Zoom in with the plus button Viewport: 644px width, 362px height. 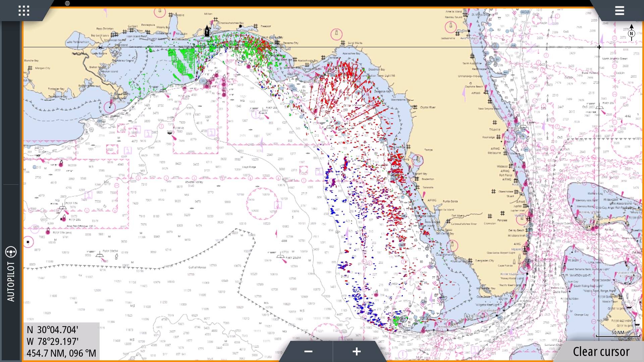[x=357, y=351]
